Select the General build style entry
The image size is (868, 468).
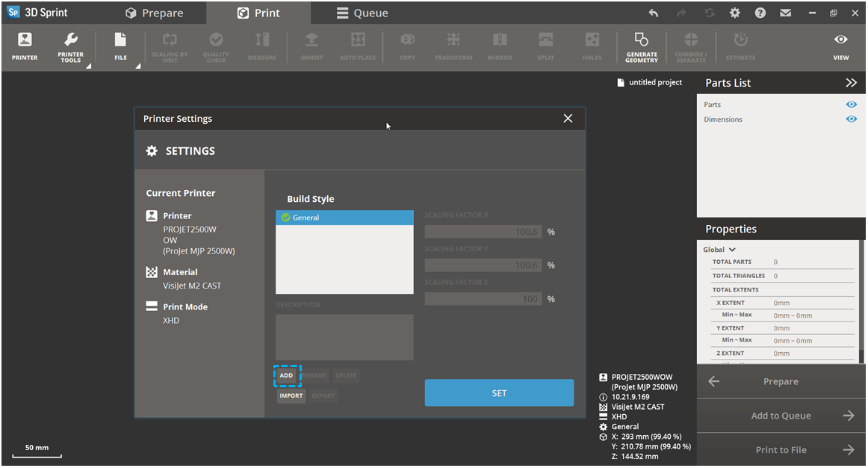(344, 218)
